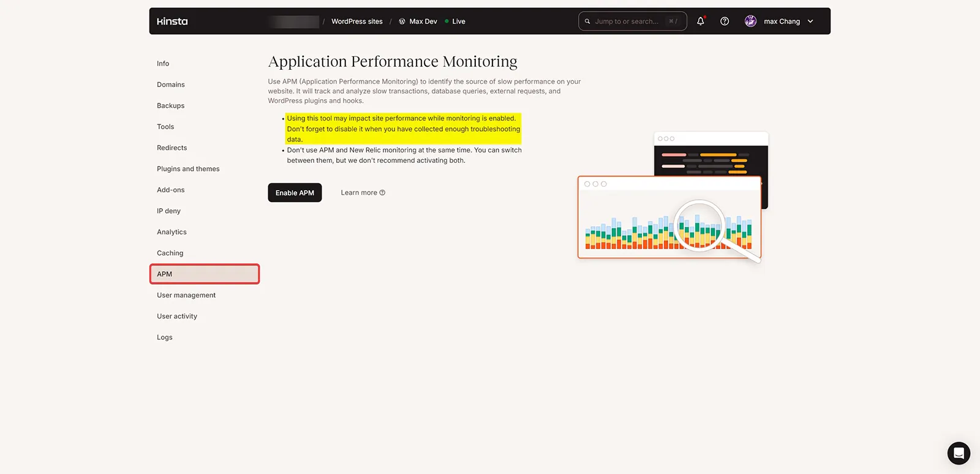Image resolution: width=980 pixels, height=474 pixels.
Task: Open the notifications bell
Action: pyautogui.click(x=701, y=21)
